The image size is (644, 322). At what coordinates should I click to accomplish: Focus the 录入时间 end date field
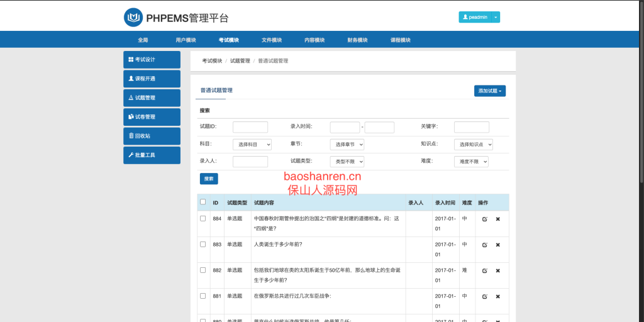379,127
